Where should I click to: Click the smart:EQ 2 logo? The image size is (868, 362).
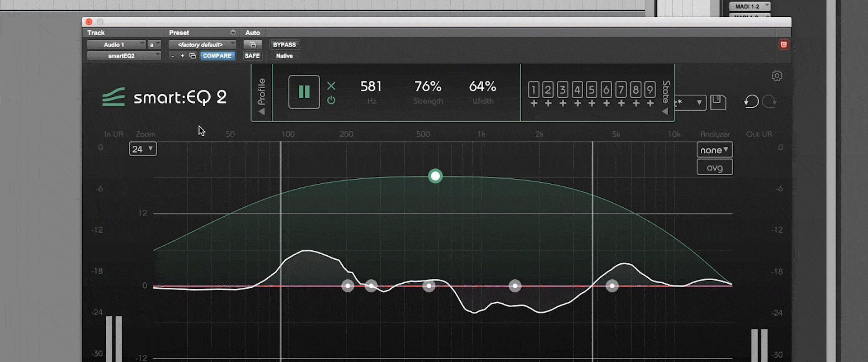pyautogui.click(x=165, y=97)
